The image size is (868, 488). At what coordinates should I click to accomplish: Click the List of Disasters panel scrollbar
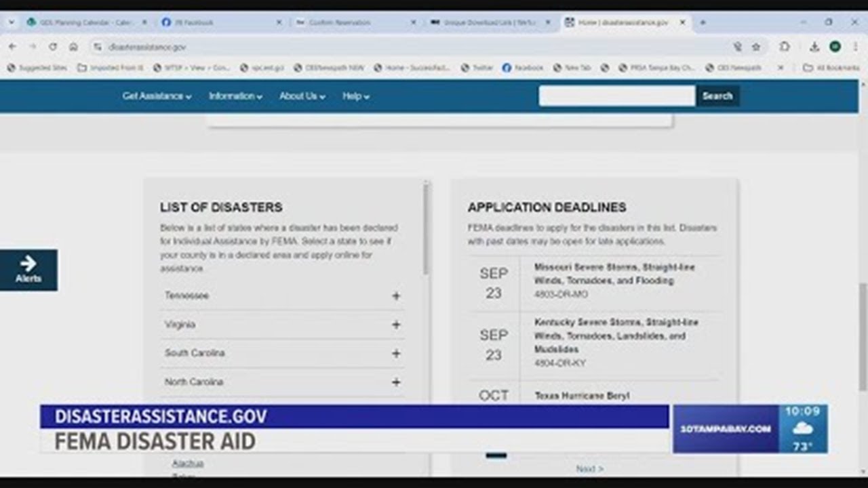coord(426,229)
